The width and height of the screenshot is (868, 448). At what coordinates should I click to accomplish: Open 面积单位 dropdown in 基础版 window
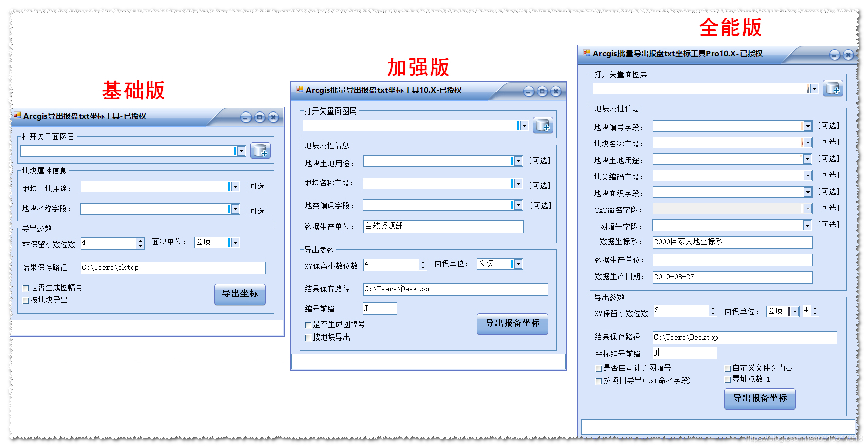coord(235,243)
